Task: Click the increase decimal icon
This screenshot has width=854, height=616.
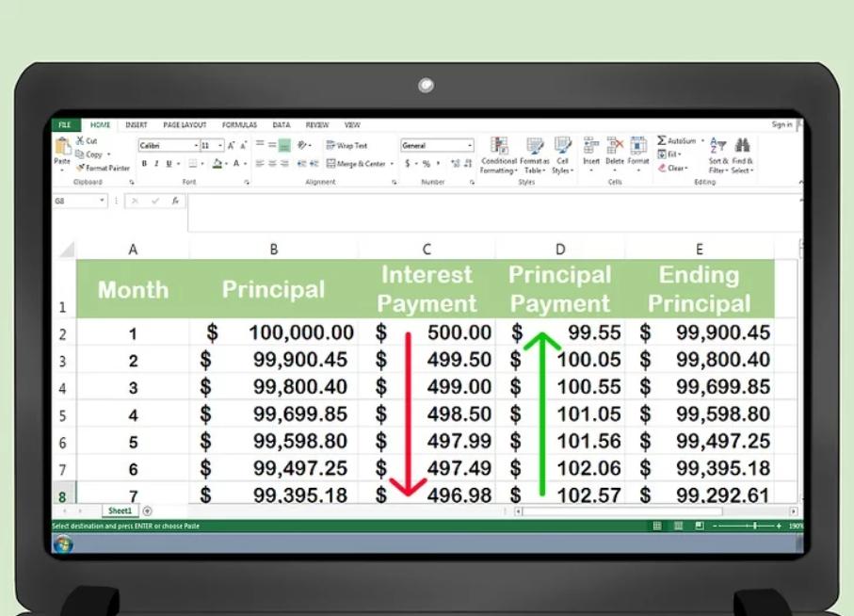Action: pyautogui.click(x=455, y=163)
